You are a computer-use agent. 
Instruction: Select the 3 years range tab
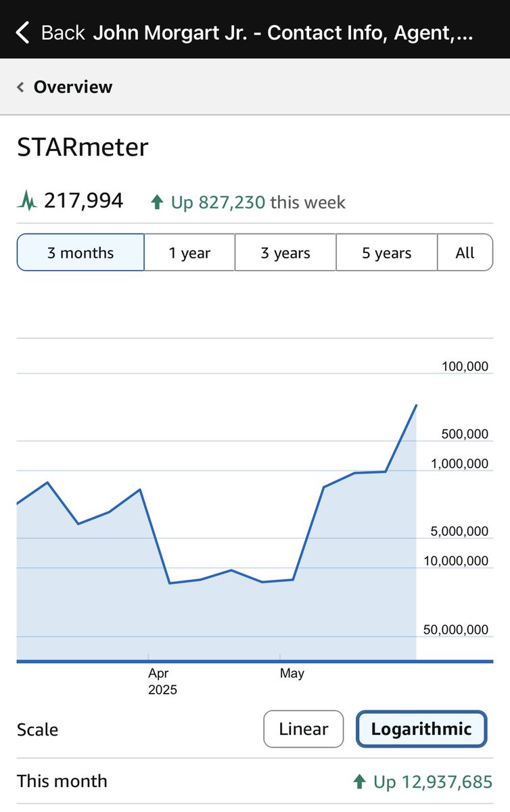285,253
